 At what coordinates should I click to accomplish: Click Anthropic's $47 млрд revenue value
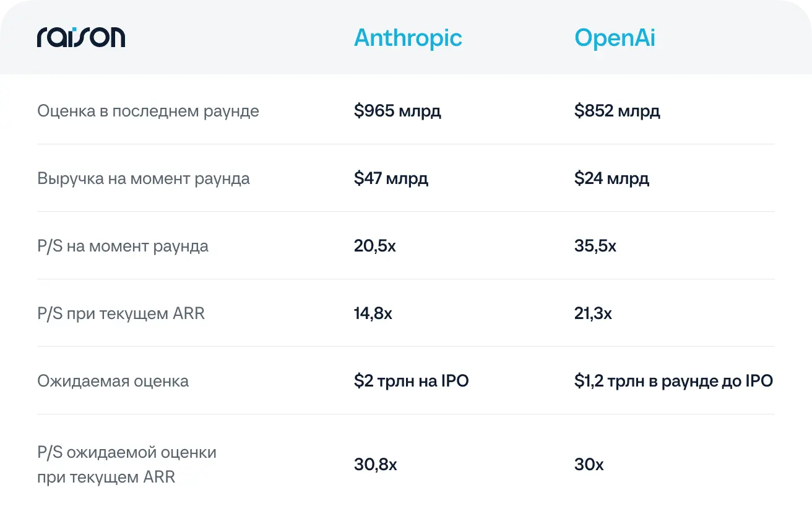tap(391, 179)
